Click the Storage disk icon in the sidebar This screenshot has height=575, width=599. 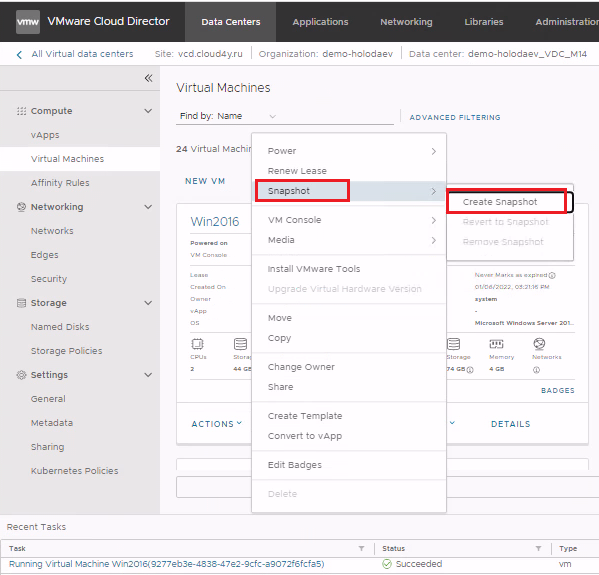(x=21, y=303)
